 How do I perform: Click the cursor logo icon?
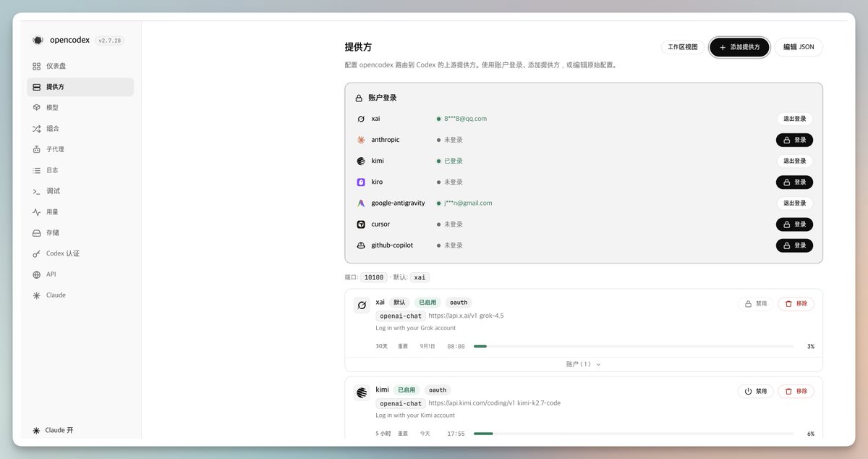pyautogui.click(x=361, y=224)
